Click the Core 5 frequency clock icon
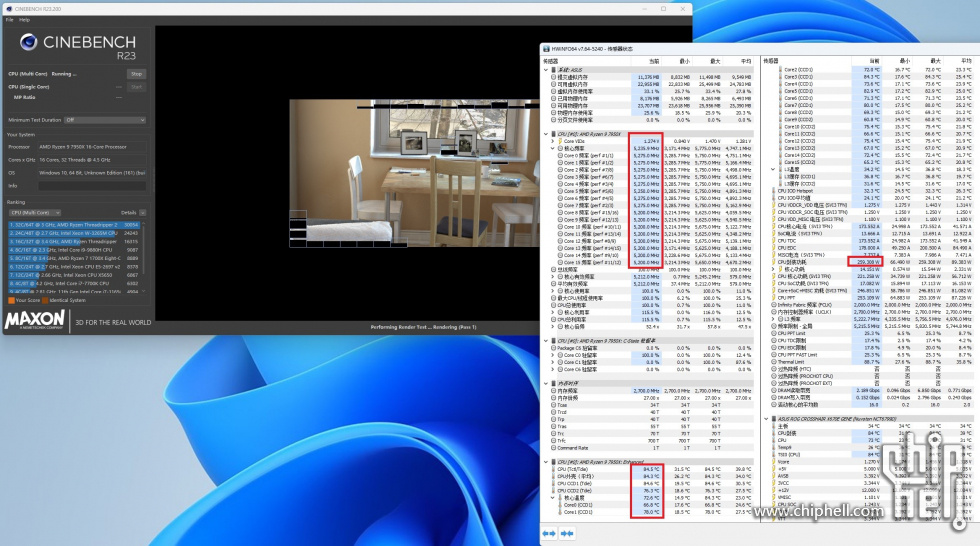980x546 pixels. pyautogui.click(x=561, y=191)
